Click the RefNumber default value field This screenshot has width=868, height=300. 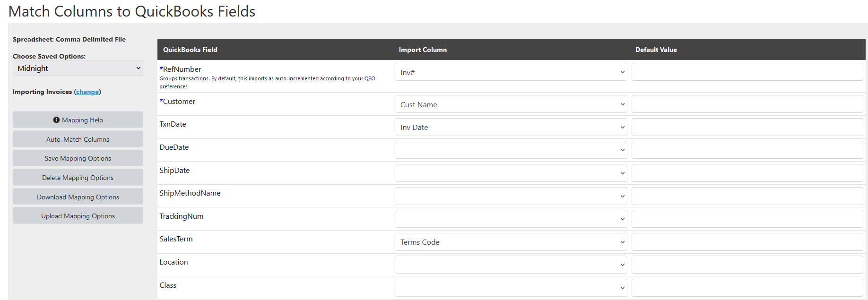coord(747,72)
